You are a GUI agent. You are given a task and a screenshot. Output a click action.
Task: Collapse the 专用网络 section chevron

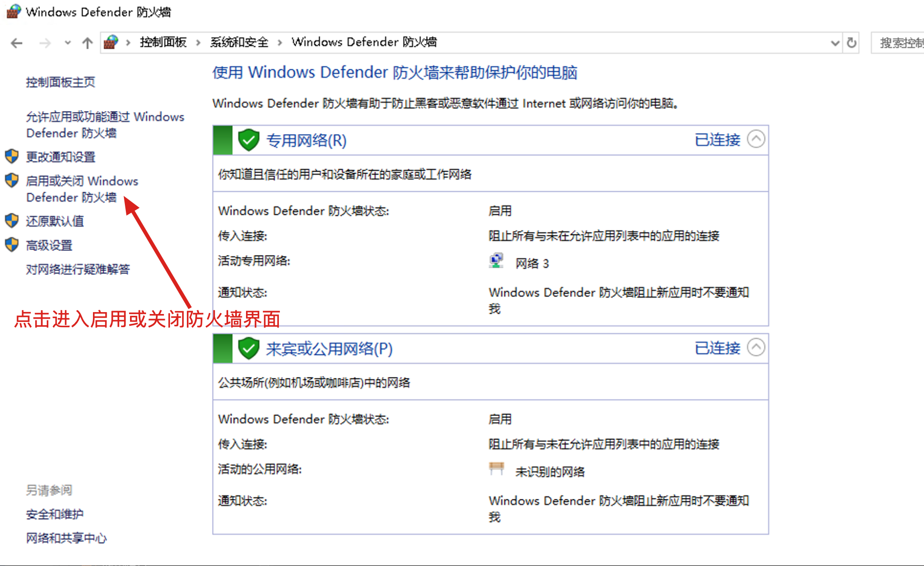pyautogui.click(x=756, y=139)
